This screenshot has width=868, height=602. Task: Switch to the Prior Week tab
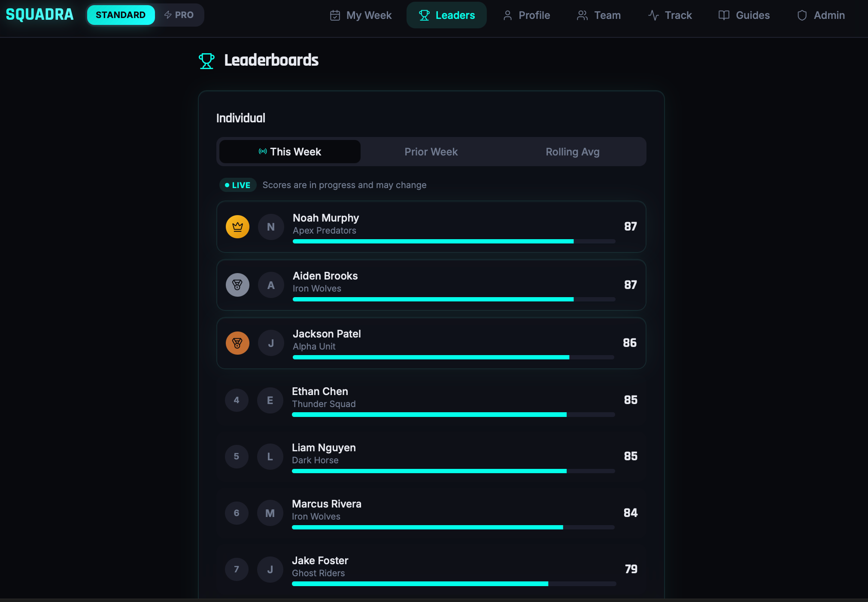point(431,152)
